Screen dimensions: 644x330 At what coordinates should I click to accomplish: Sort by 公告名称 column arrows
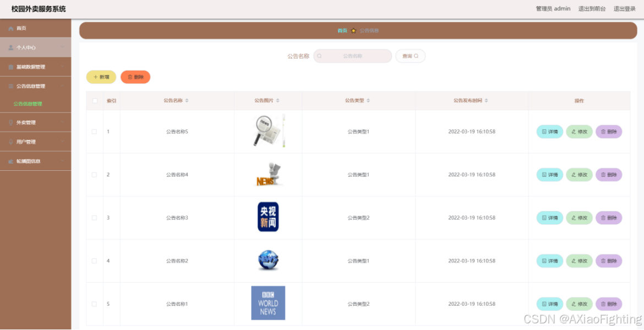pos(187,101)
